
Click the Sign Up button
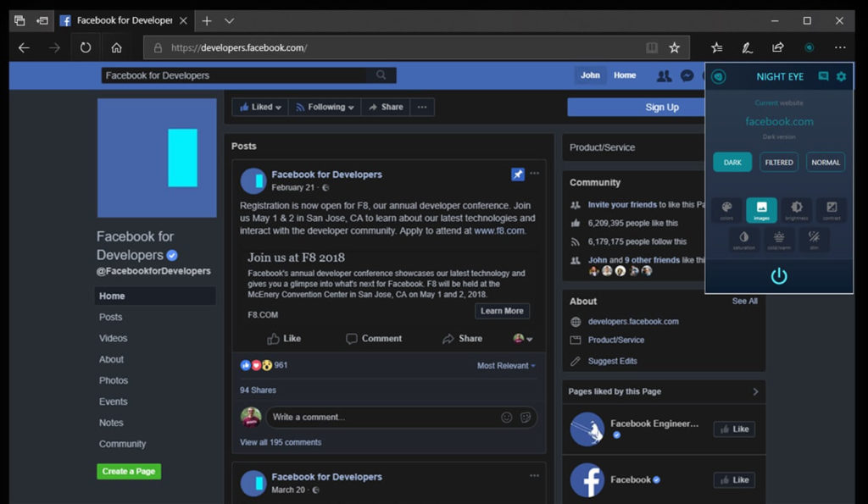coord(661,107)
